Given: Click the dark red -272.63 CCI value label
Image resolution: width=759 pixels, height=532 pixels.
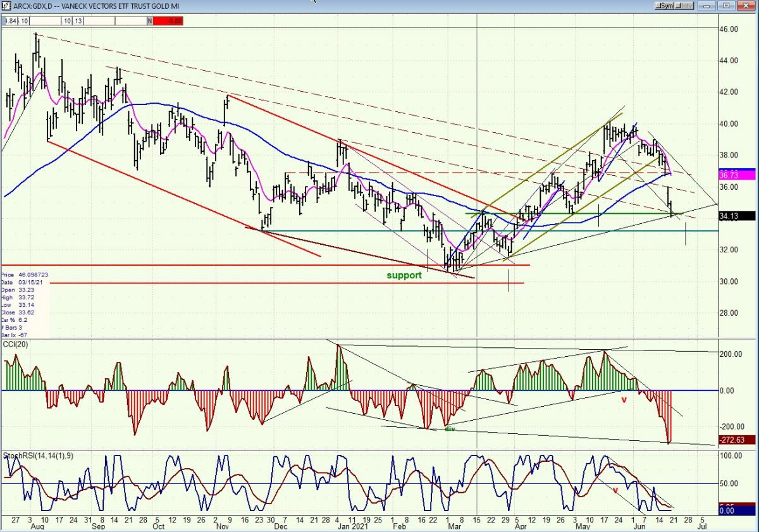Looking at the screenshot, I should (x=732, y=440).
